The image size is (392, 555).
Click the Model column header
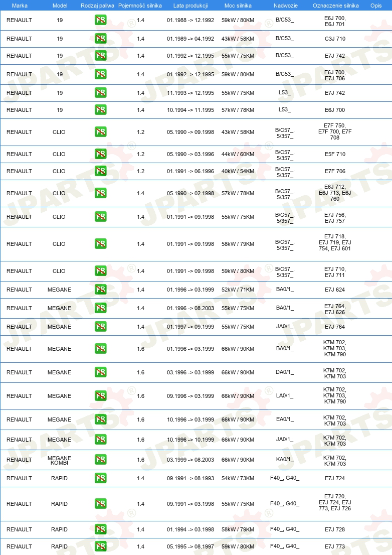point(60,6)
